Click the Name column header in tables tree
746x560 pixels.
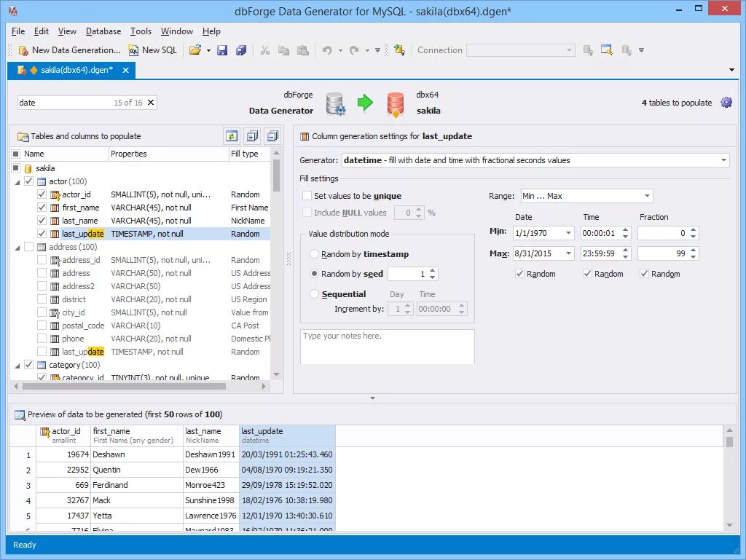[66, 154]
